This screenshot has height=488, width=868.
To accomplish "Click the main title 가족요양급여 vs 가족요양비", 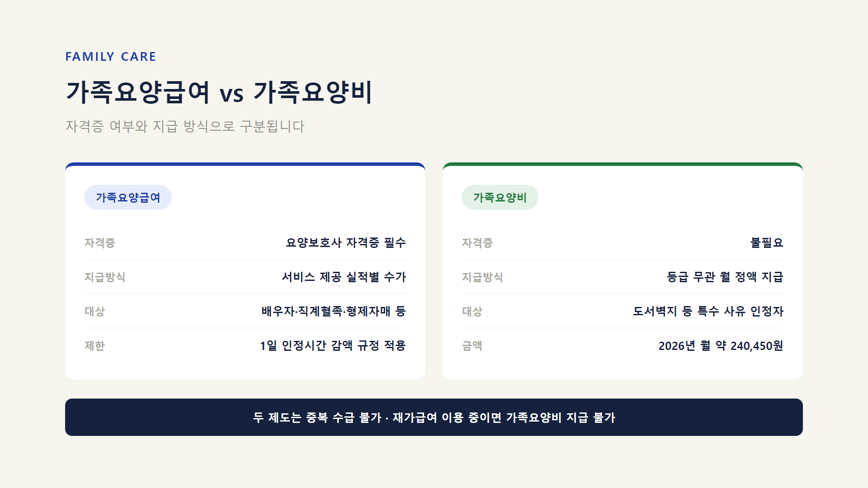I will pos(219,92).
